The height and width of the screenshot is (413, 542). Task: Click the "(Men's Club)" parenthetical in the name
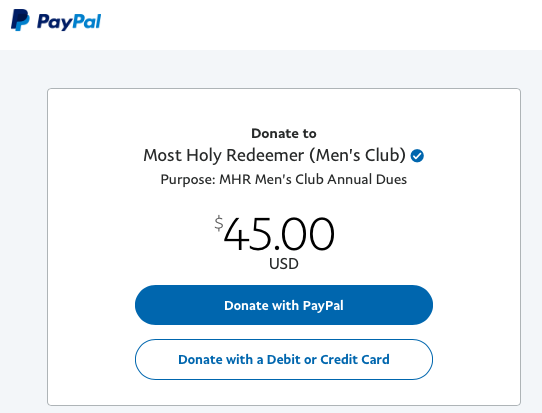pyautogui.click(x=357, y=156)
